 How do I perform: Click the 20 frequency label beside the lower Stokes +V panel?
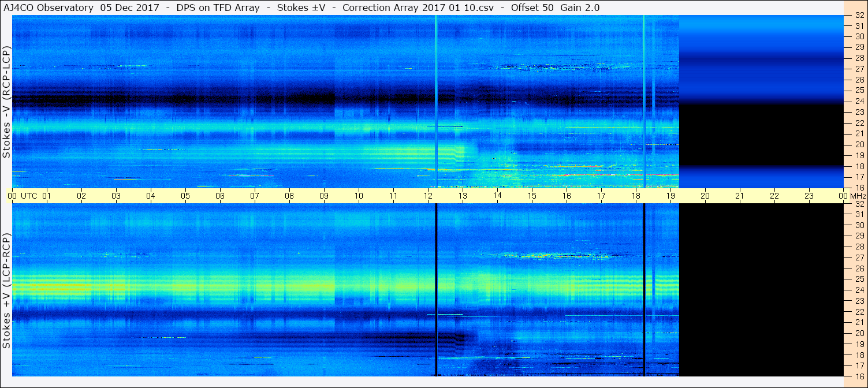(x=859, y=333)
